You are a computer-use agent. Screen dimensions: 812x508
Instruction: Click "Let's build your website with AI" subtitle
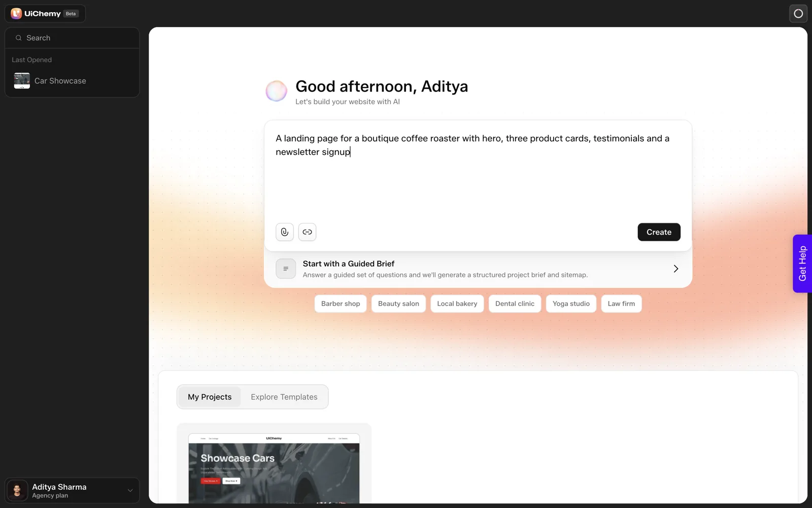(x=348, y=102)
